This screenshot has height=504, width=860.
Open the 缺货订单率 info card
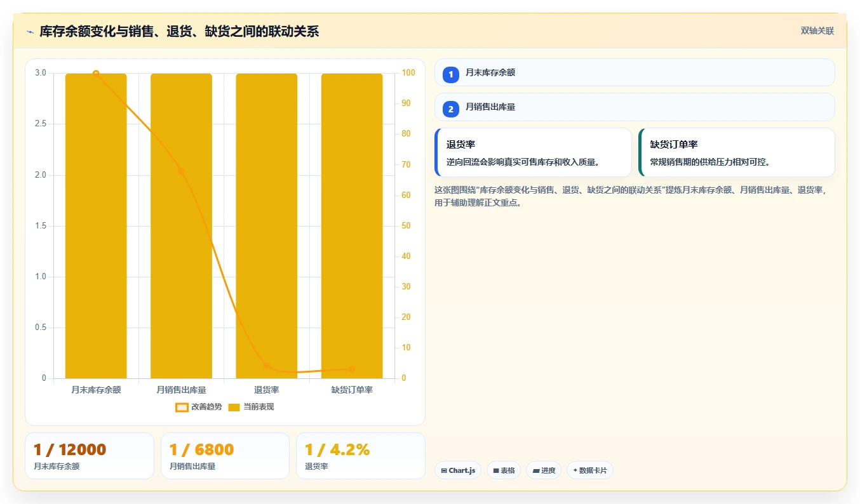coord(737,152)
